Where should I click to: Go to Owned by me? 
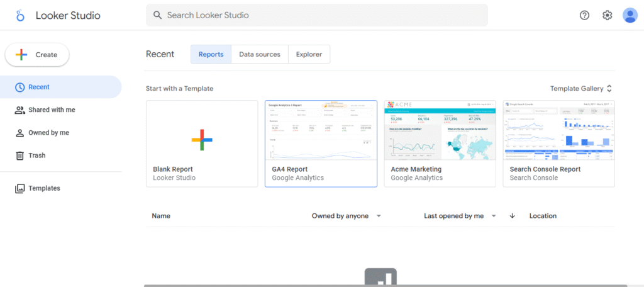tap(48, 133)
